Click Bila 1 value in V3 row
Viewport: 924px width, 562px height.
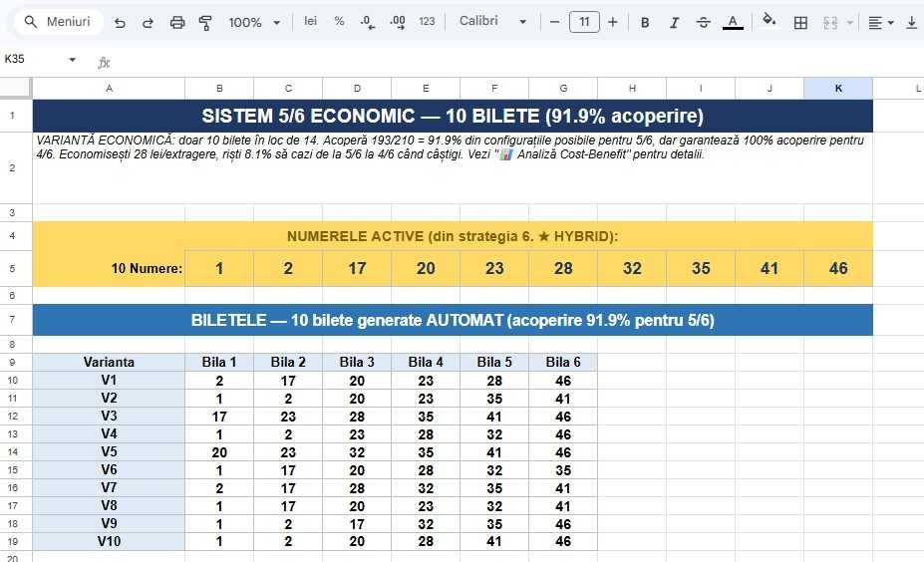coord(219,417)
